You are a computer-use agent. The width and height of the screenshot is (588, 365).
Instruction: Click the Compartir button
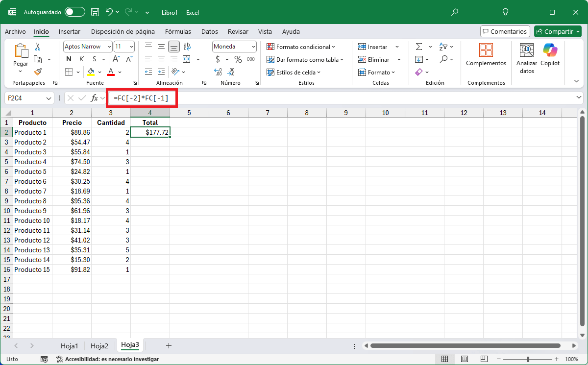(x=558, y=31)
